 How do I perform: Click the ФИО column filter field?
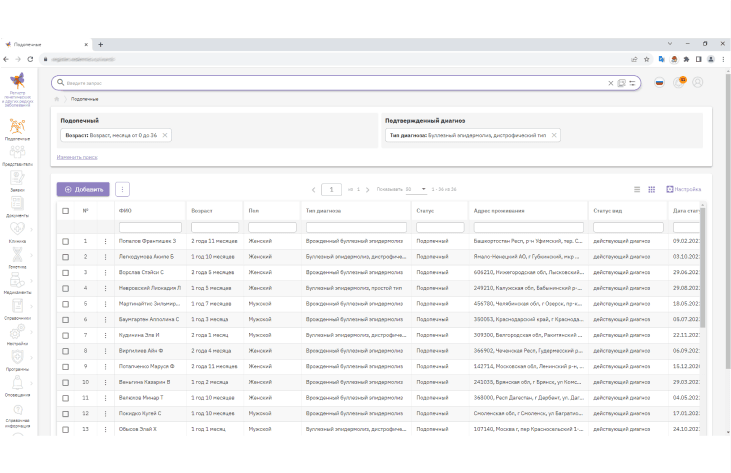pyautogui.click(x=150, y=227)
